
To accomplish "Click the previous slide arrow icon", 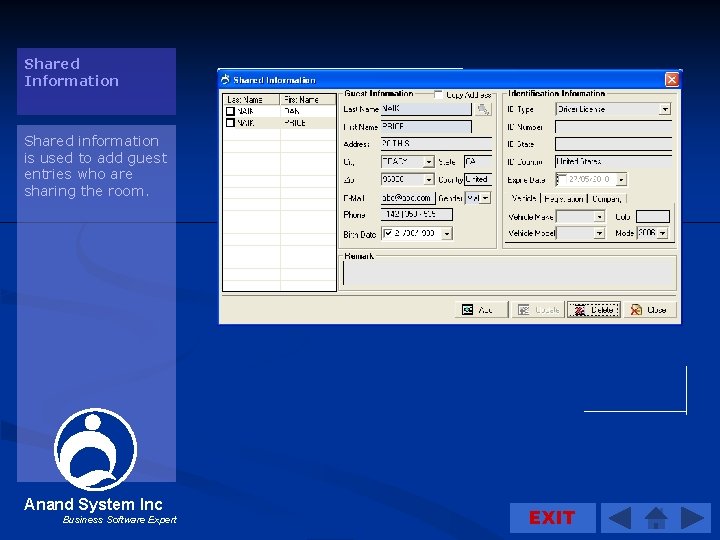I will (x=620, y=518).
